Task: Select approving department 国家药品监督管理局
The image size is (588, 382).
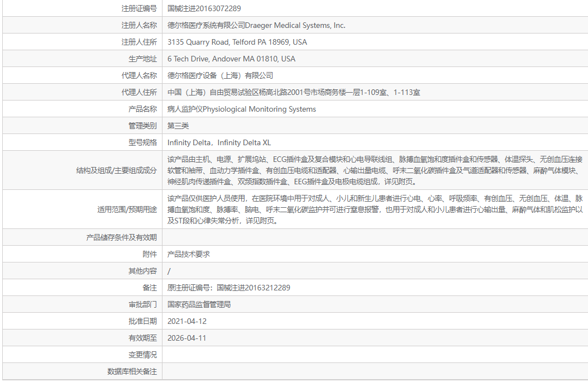Action: click(199, 304)
